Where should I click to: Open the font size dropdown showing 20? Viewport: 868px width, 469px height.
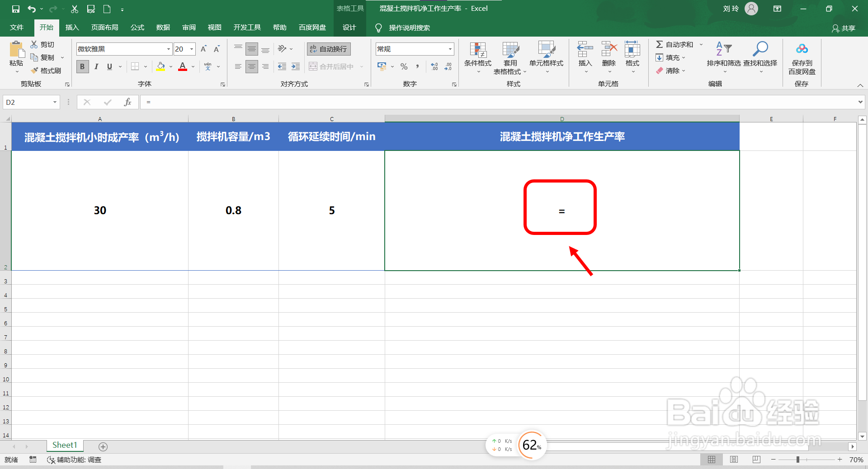tap(192, 49)
